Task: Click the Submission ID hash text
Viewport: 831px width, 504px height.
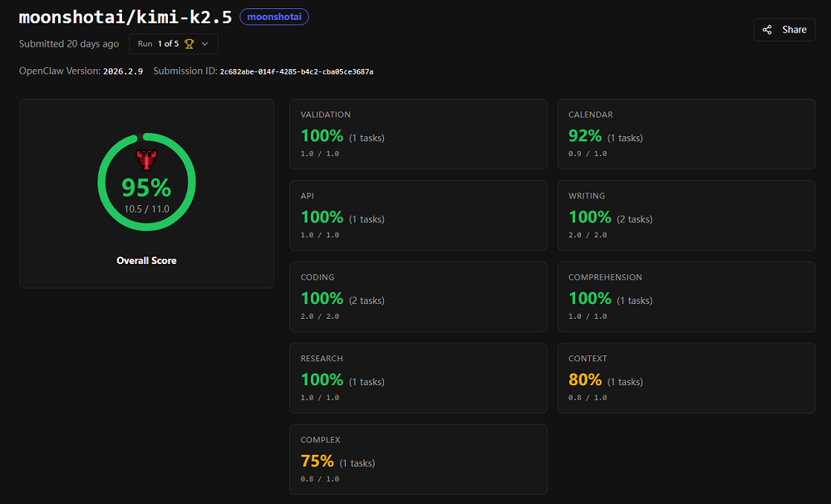Action: [x=296, y=71]
